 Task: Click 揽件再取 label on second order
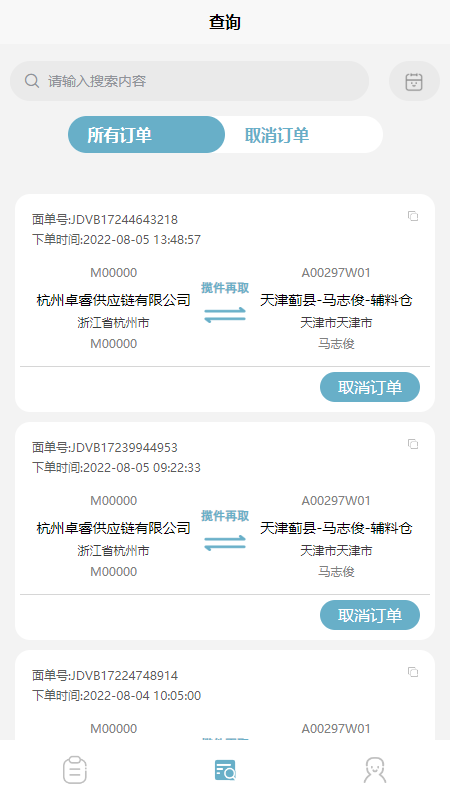pyautogui.click(x=225, y=516)
